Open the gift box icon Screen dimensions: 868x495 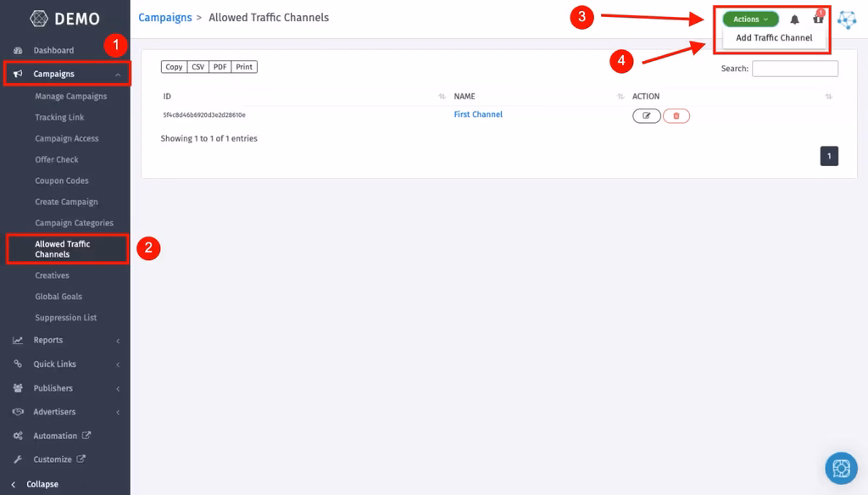pos(818,19)
